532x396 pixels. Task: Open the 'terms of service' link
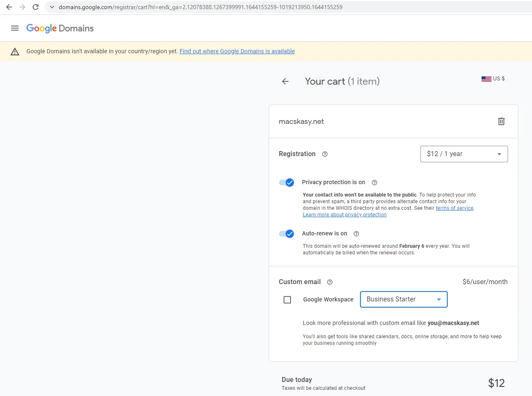tap(454, 208)
